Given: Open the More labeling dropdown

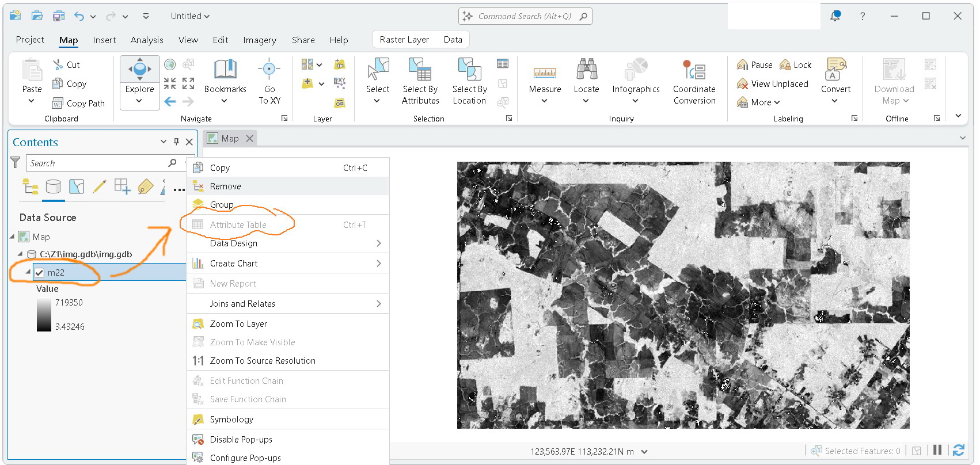Looking at the screenshot, I should point(758,102).
